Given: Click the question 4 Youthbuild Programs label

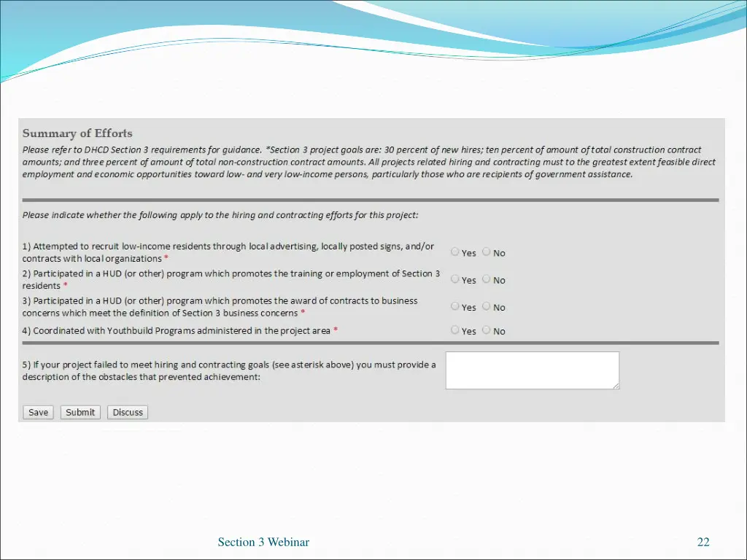Looking at the screenshot, I should tap(179, 330).
